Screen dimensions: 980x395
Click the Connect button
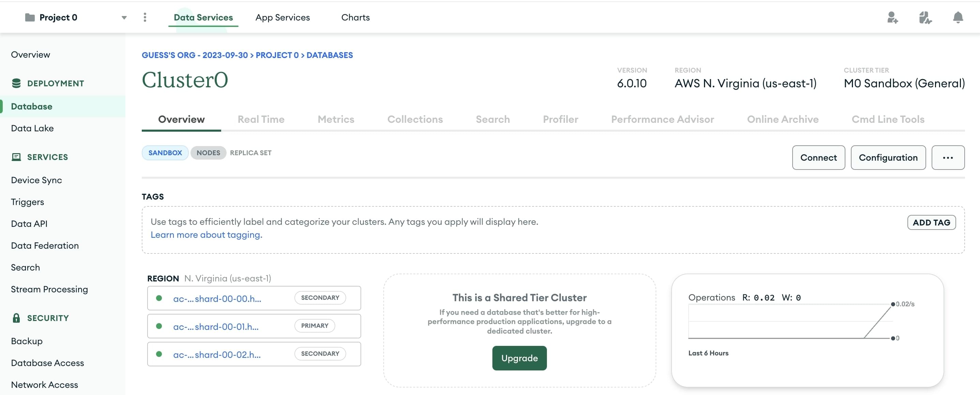click(818, 158)
